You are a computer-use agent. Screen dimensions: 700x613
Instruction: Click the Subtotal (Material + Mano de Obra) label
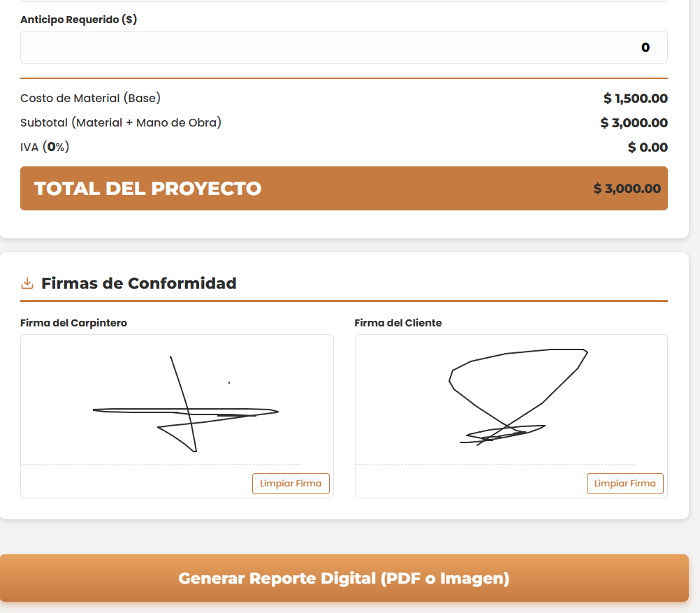(x=121, y=123)
